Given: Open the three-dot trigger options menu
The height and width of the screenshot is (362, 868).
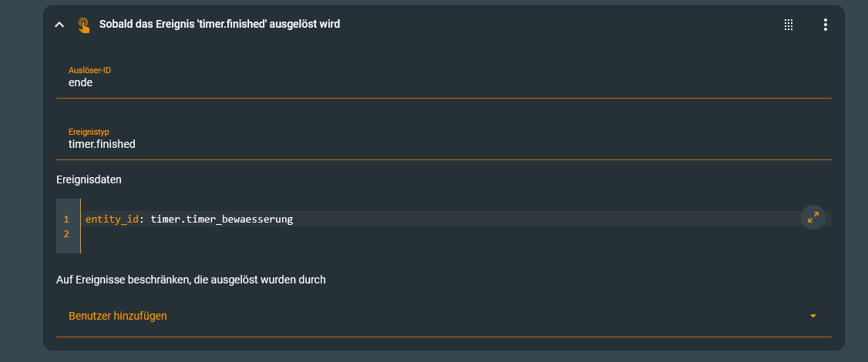Looking at the screenshot, I should click(x=825, y=25).
